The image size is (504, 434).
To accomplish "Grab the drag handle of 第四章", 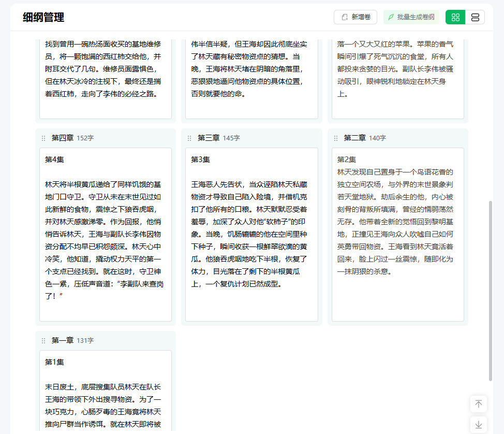I will [x=43, y=138].
